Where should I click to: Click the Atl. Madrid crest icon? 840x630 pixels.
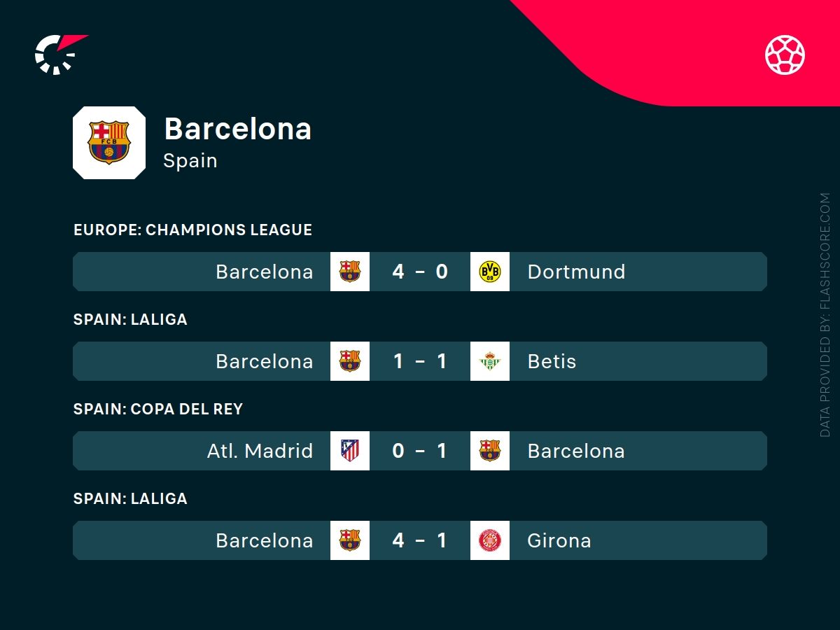pyautogui.click(x=350, y=451)
